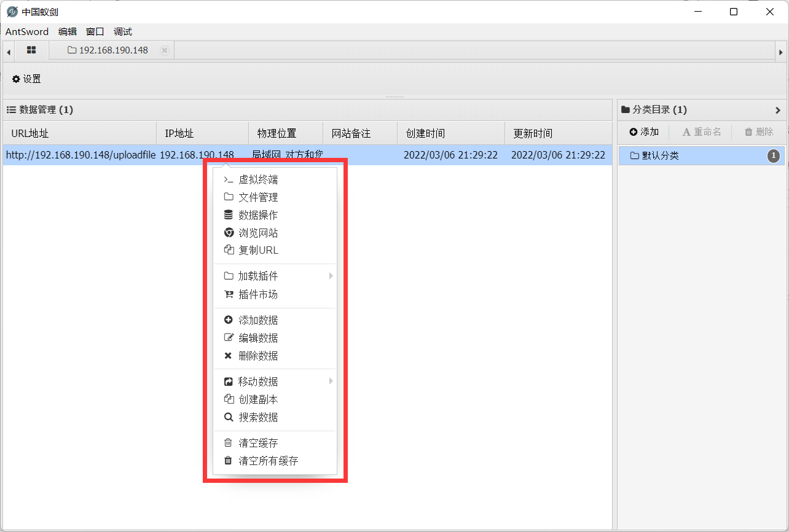Sort by the 物理位置 column header

(286, 133)
